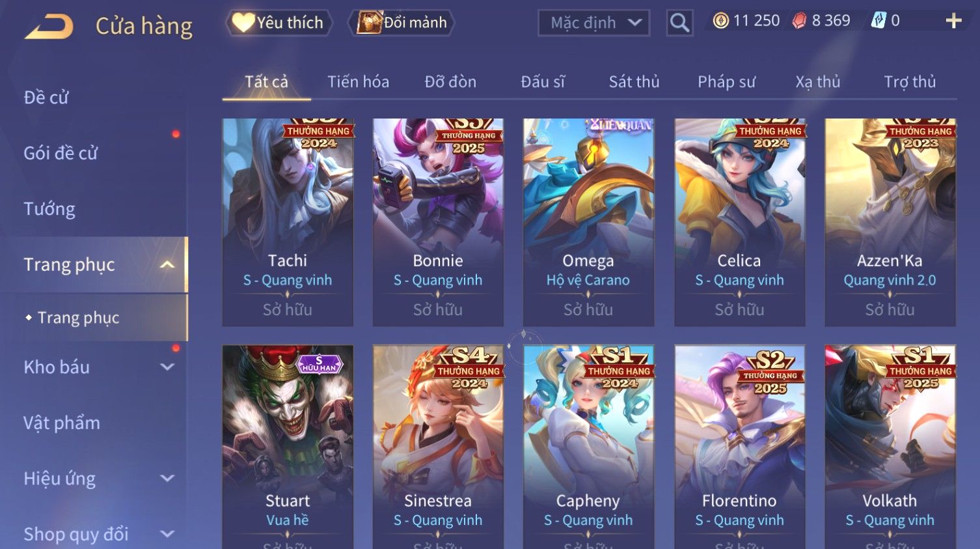Open the Mặc định sort dropdown
The width and height of the screenshot is (980, 549).
(x=593, y=23)
